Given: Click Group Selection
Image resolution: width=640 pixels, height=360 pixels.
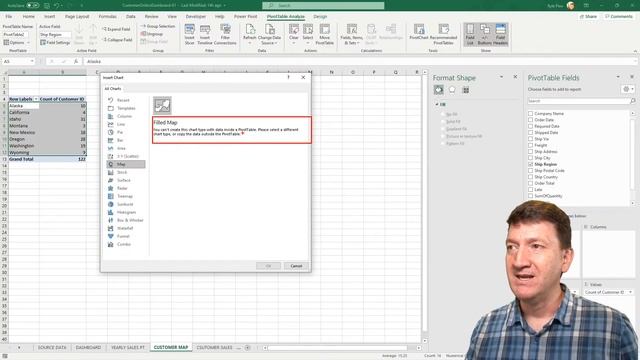Looking at the screenshot, I should coord(158,26).
